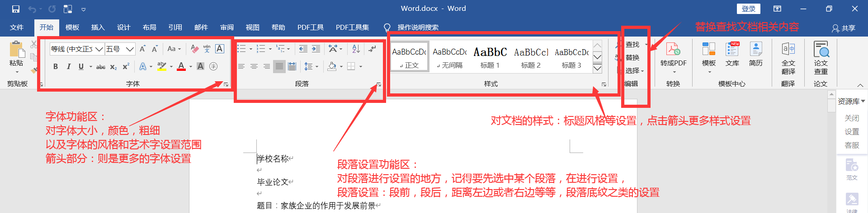The width and height of the screenshot is (868, 213).
Task: Click the Undo arrow in the quick access bar
Action: (x=32, y=9)
